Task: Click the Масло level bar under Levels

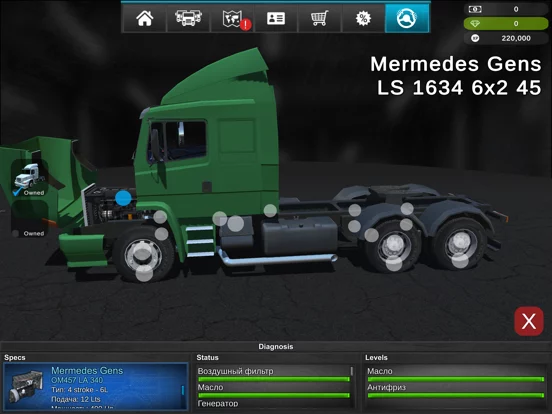Action: pyautogui.click(x=456, y=379)
